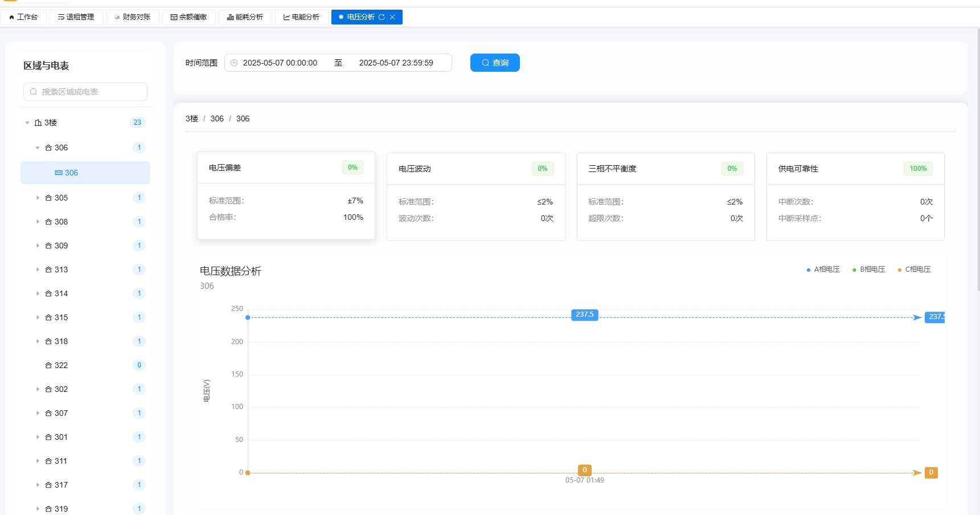This screenshot has width=980, height=515.
Task: Click the orange 0 data label mid-chart
Action: pos(585,470)
